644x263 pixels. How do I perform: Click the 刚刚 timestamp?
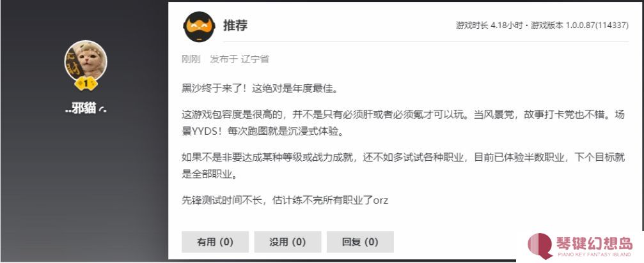pos(191,59)
